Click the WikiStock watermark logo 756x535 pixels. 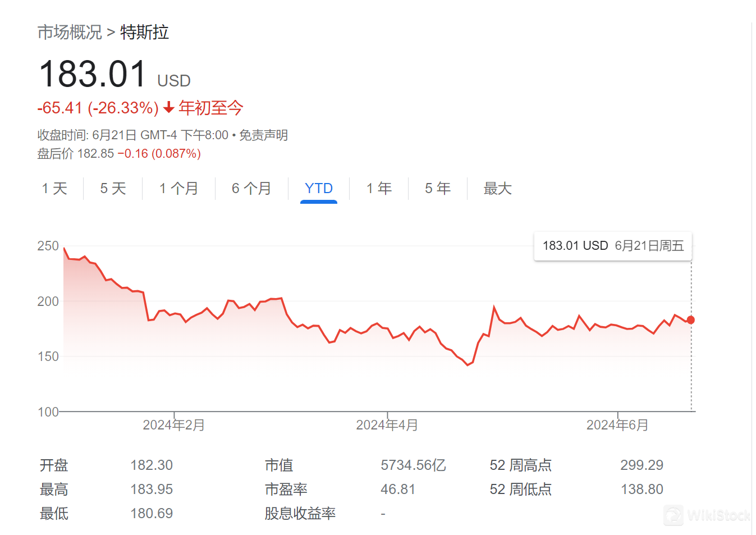(708, 515)
